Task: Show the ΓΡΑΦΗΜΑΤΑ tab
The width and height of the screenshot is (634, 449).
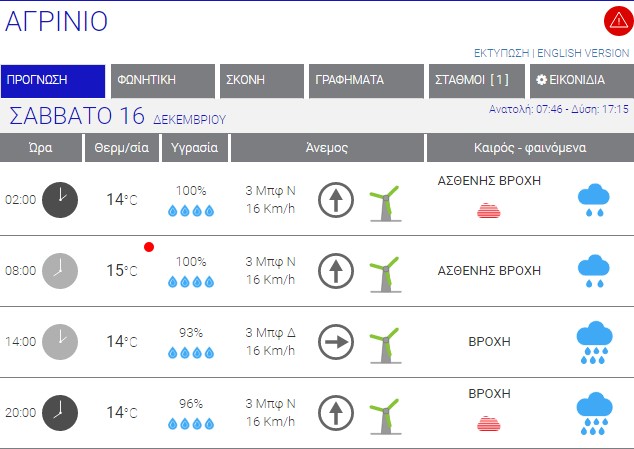Action: click(x=364, y=81)
